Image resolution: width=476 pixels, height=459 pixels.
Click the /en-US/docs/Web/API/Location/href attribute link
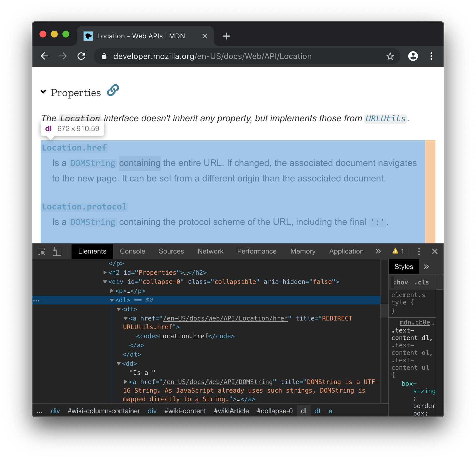point(225,318)
